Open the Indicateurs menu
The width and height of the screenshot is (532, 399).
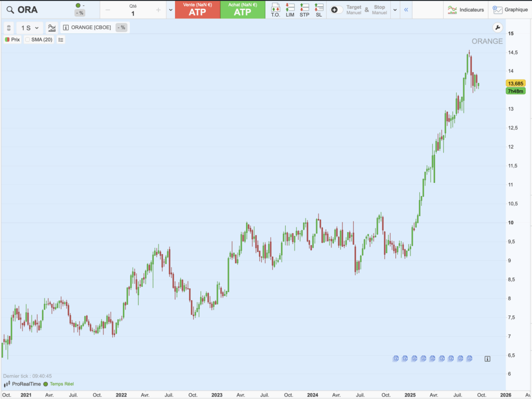(x=464, y=9)
